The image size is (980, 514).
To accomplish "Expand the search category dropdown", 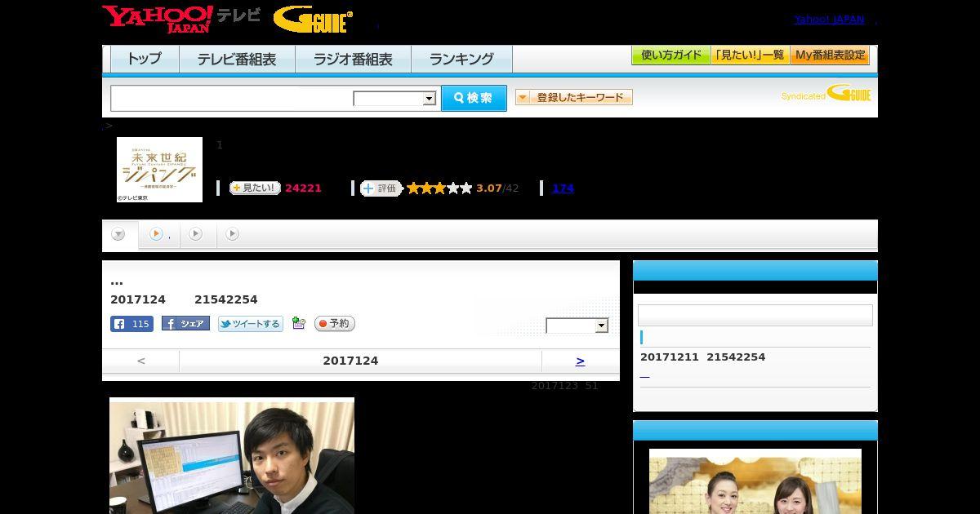I will click(394, 99).
